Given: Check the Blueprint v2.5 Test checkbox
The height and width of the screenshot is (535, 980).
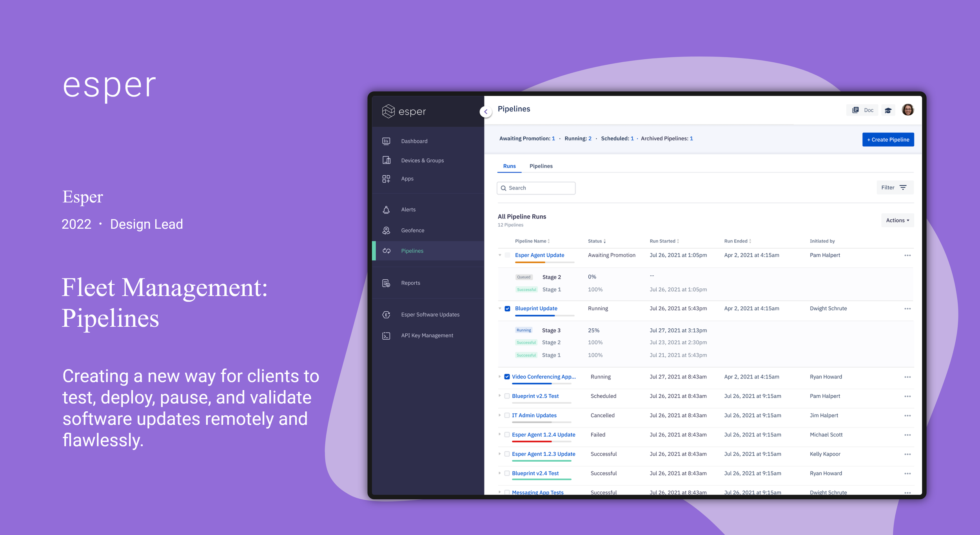Looking at the screenshot, I should click(507, 396).
